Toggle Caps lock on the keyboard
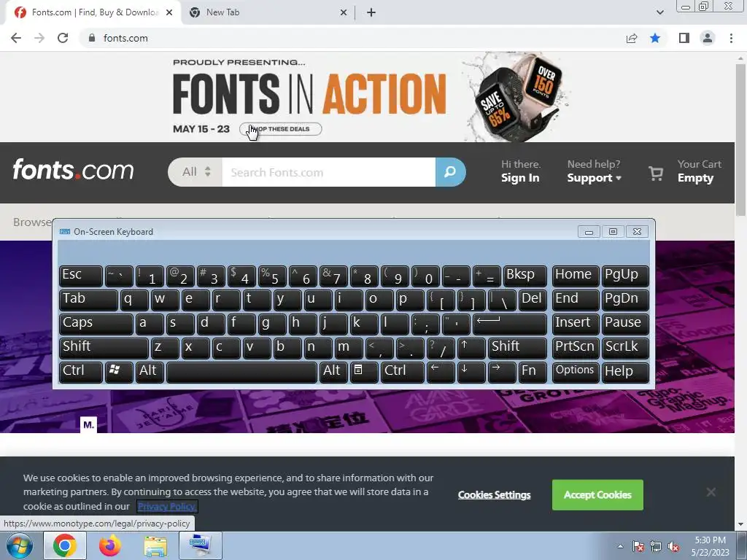Viewport: 747px width, 560px height. (x=96, y=324)
